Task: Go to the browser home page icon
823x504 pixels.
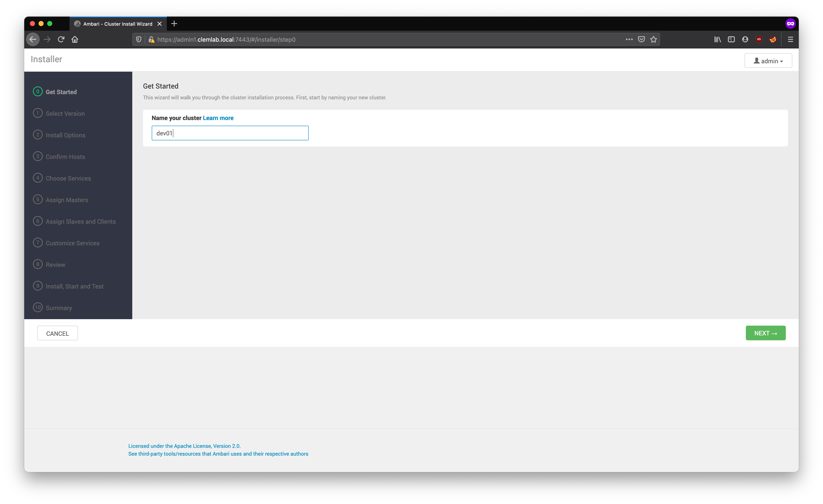Action: click(75, 39)
